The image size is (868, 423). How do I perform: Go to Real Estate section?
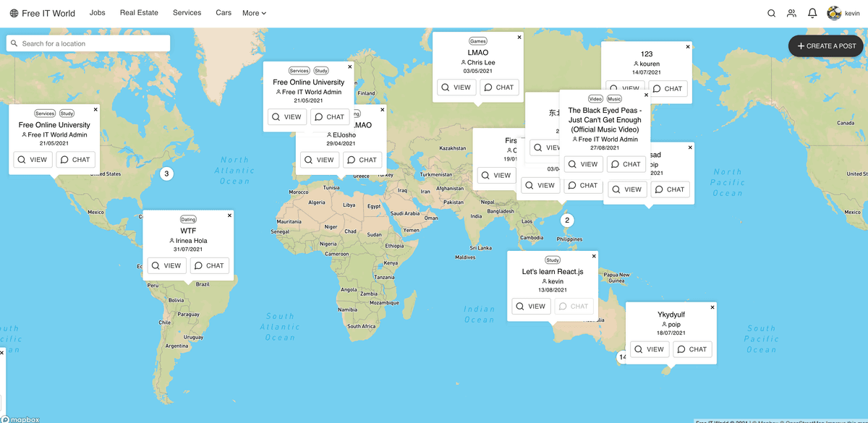139,13
